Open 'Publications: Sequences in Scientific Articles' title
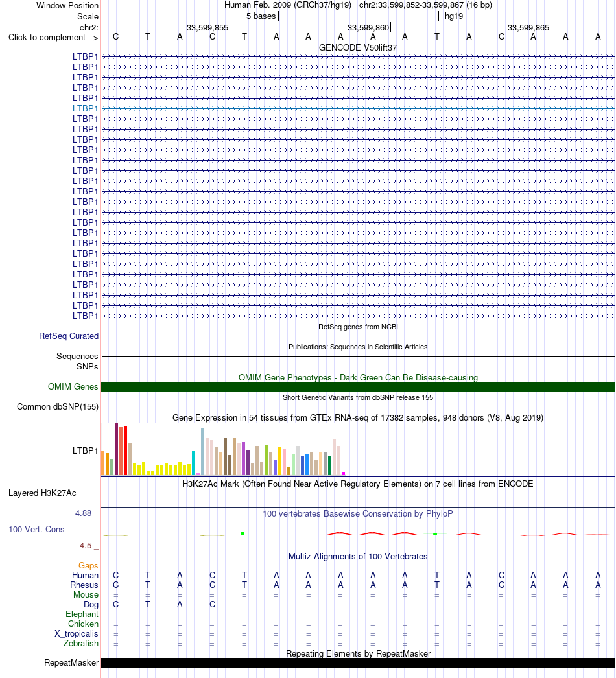 [x=358, y=347]
